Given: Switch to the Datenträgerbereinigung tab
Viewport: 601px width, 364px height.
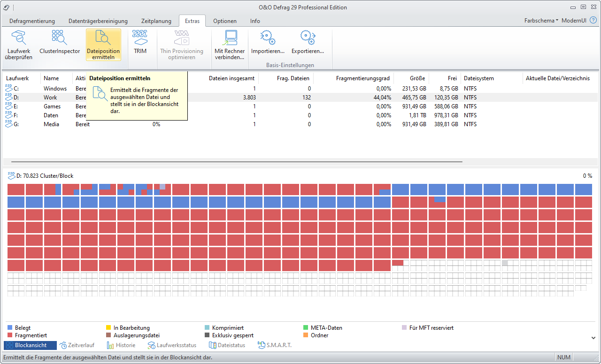Looking at the screenshot, I should click(98, 21).
